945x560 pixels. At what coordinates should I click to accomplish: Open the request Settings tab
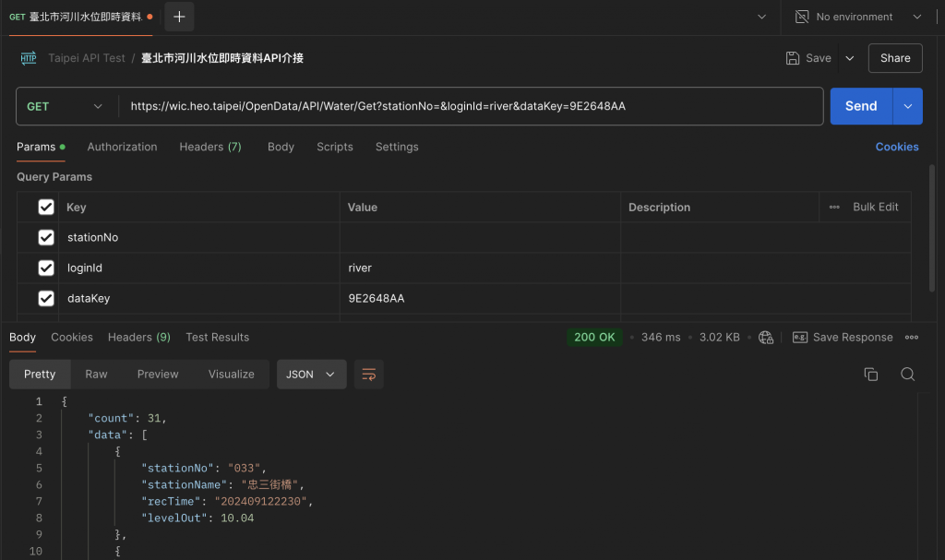click(x=397, y=147)
